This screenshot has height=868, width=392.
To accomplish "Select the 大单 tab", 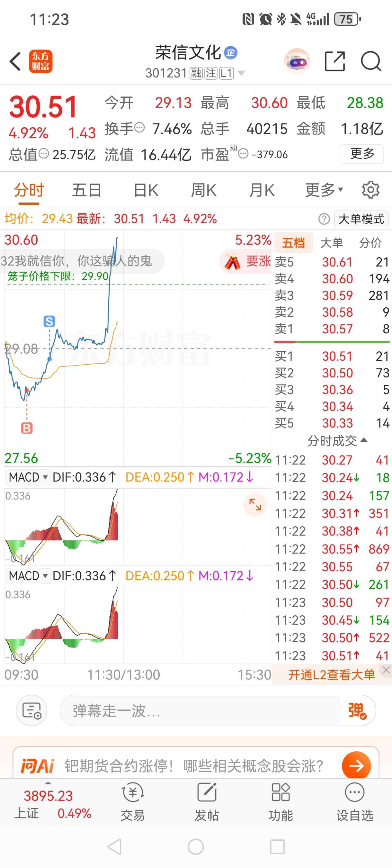I will click(x=332, y=243).
